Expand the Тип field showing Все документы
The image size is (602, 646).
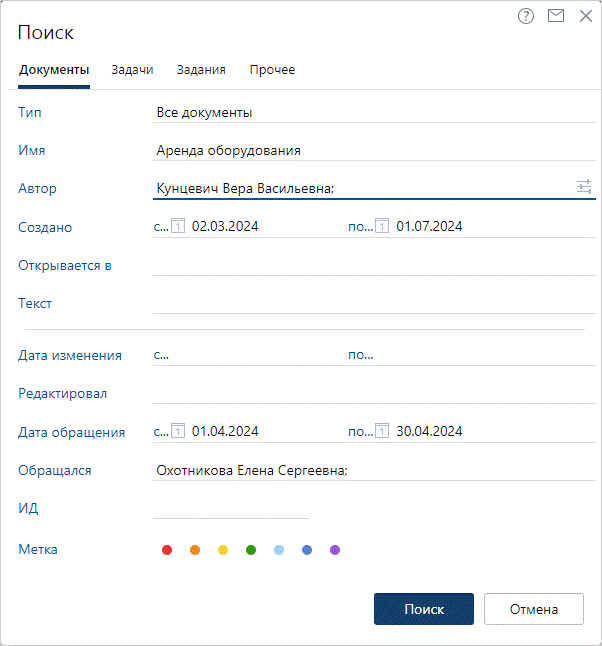pyautogui.click(x=374, y=112)
